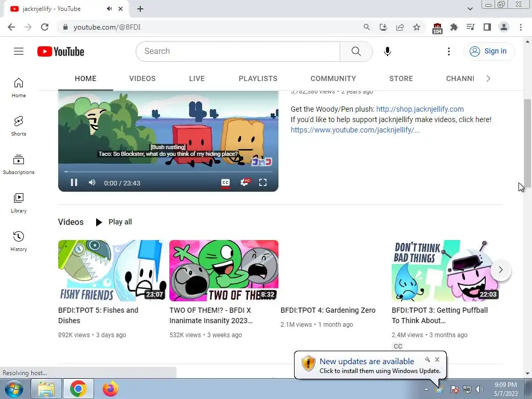Show next videos in the carousel
Viewport: 532px width, 399px height.
(501, 270)
